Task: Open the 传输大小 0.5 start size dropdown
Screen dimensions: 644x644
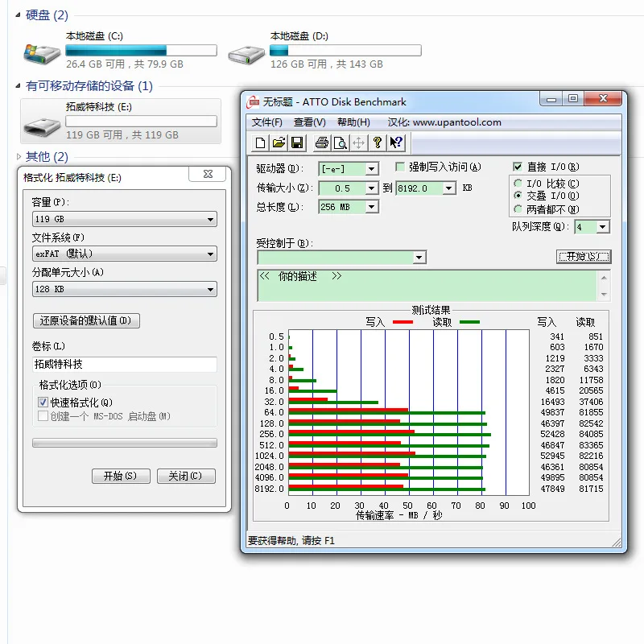Action: (x=371, y=188)
